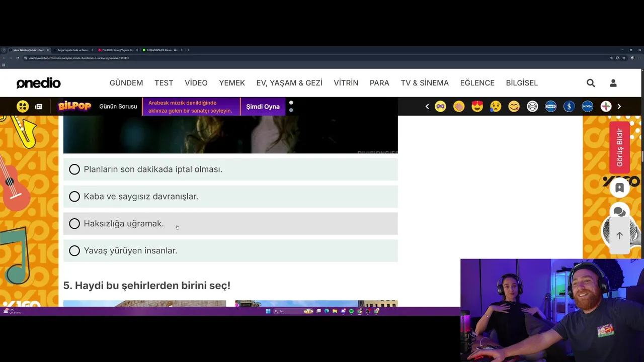Open the Bosch brand icon

532,106
